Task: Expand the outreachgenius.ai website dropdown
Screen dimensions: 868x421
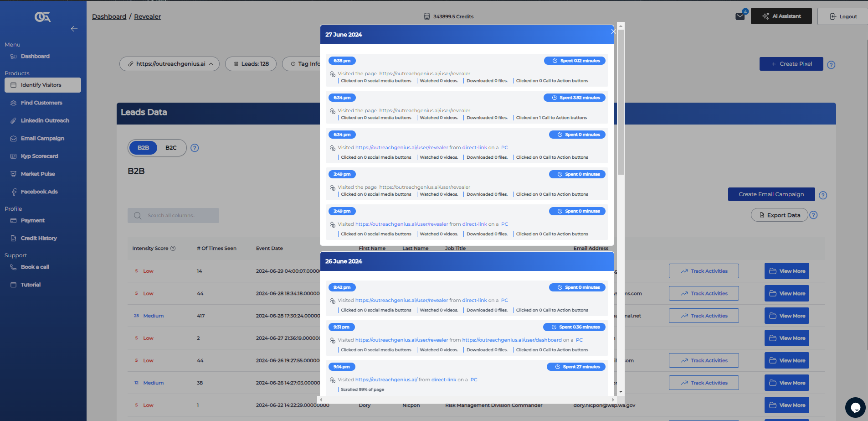Action: click(169, 64)
